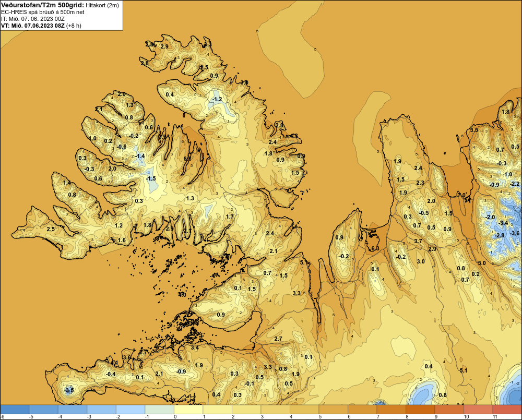Image resolution: width=522 pixels, height=420 pixels.
Task: Select the '6.3' temperature label
Action: [x=375, y=248]
